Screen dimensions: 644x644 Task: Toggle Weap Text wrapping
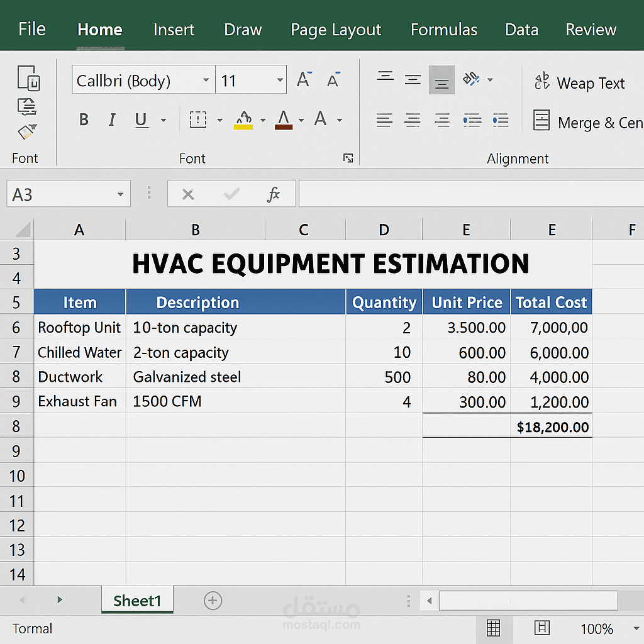pos(579,82)
